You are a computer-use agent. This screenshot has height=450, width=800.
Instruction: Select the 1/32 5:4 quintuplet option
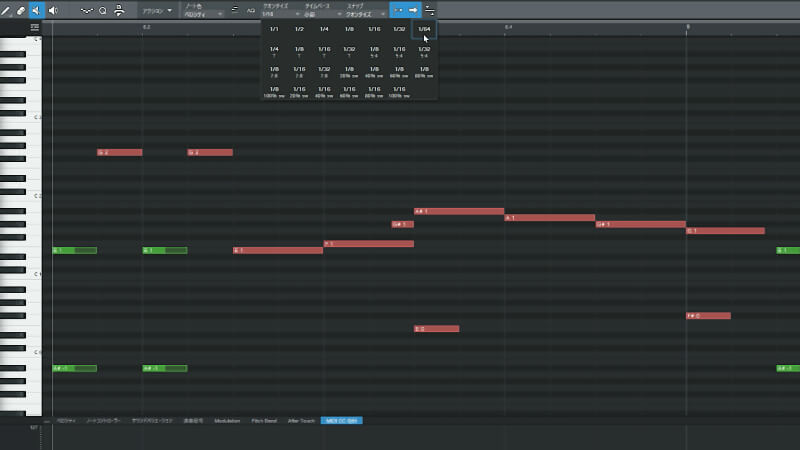click(424, 52)
